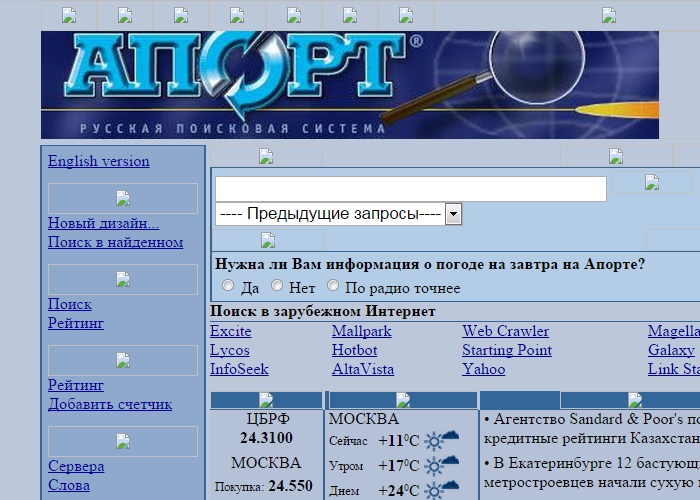
Task: Click the weather icon next to Сейчас
Action: click(x=441, y=439)
